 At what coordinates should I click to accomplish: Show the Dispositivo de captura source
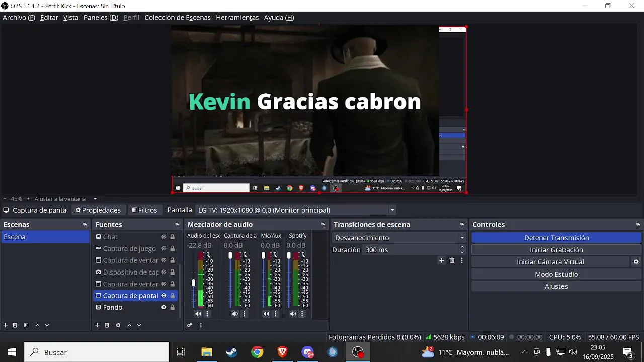click(164, 272)
